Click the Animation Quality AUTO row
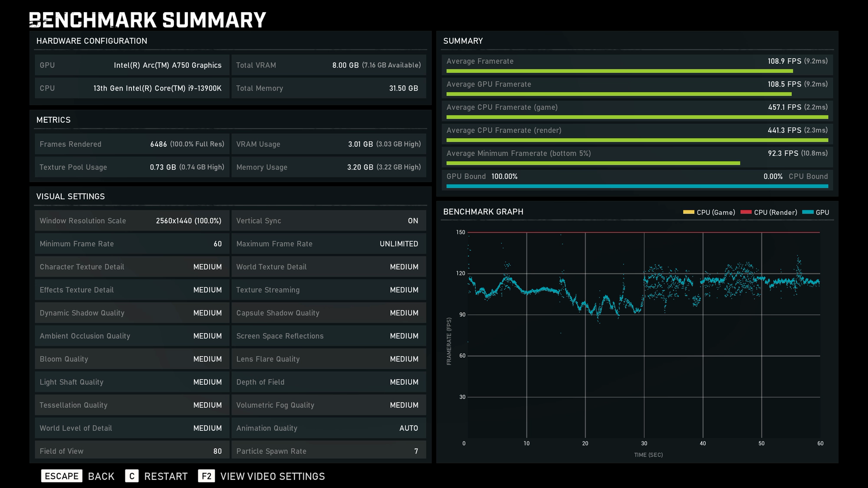The width and height of the screenshot is (868, 488). click(x=329, y=428)
